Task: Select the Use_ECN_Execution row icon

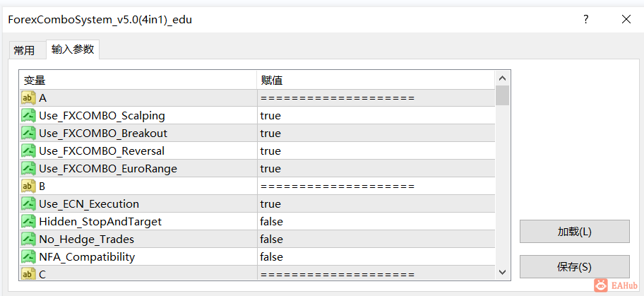Action: point(28,204)
